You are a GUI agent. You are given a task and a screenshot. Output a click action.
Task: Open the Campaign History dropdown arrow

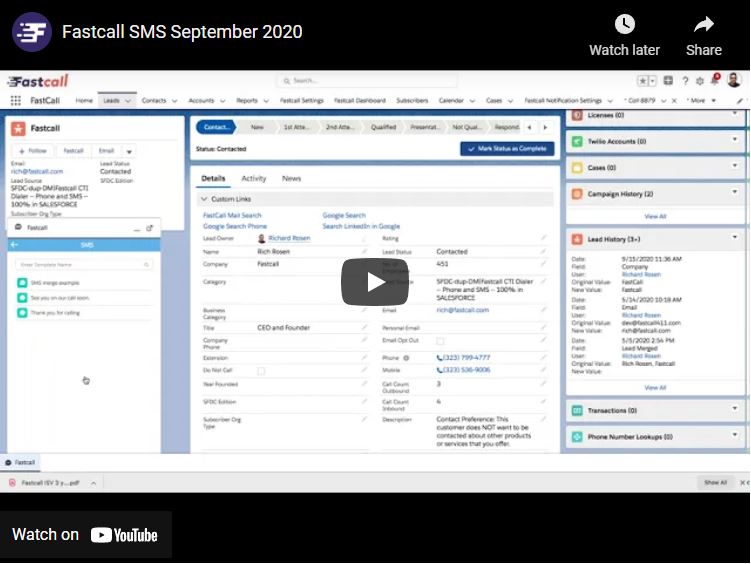click(735, 192)
